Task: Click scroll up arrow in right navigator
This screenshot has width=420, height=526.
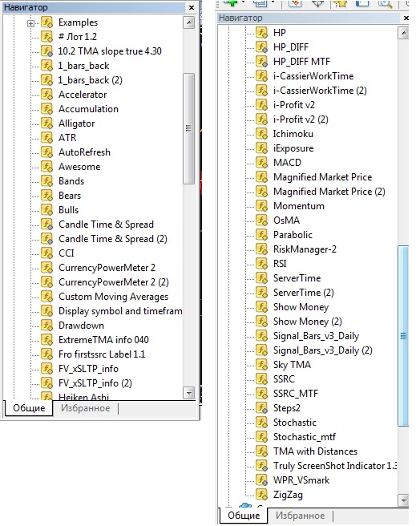Action: tap(403, 33)
